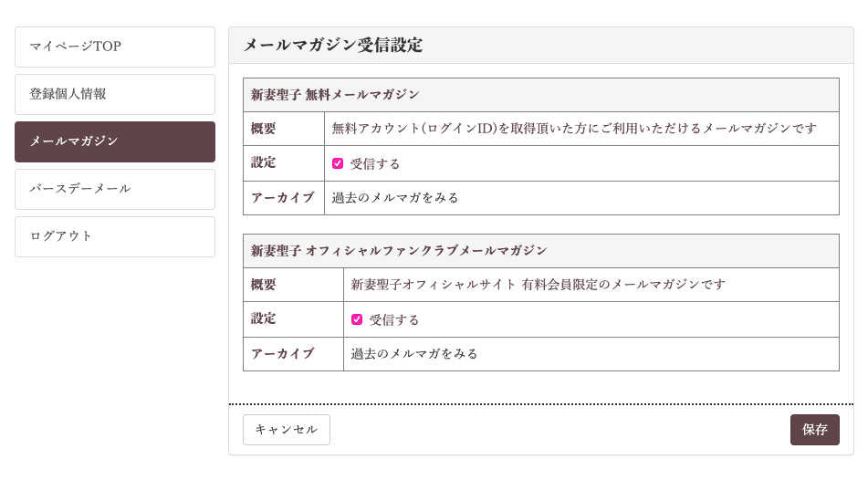Click the fan club 概要 description text
Viewport: 868px width, 480px height.
click(x=539, y=285)
